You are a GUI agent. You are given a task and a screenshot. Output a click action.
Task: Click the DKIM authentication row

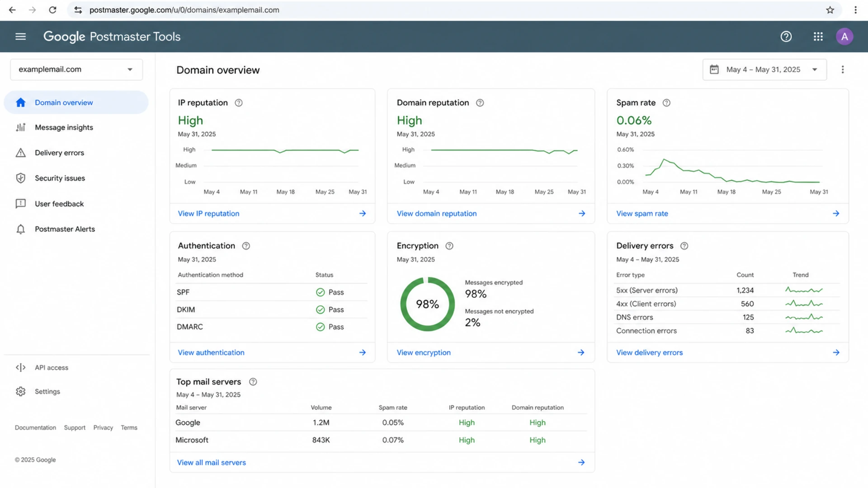click(272, 310)
